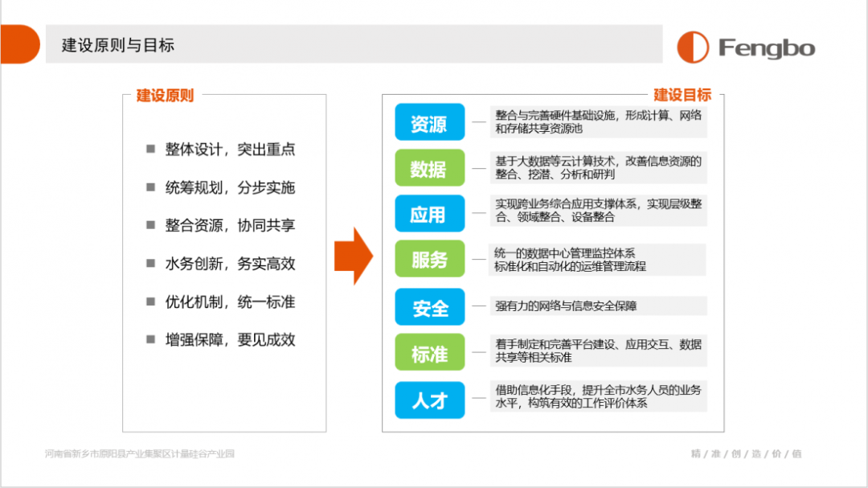
Task: Click the blue 人才 block
Action: point(429,400)
